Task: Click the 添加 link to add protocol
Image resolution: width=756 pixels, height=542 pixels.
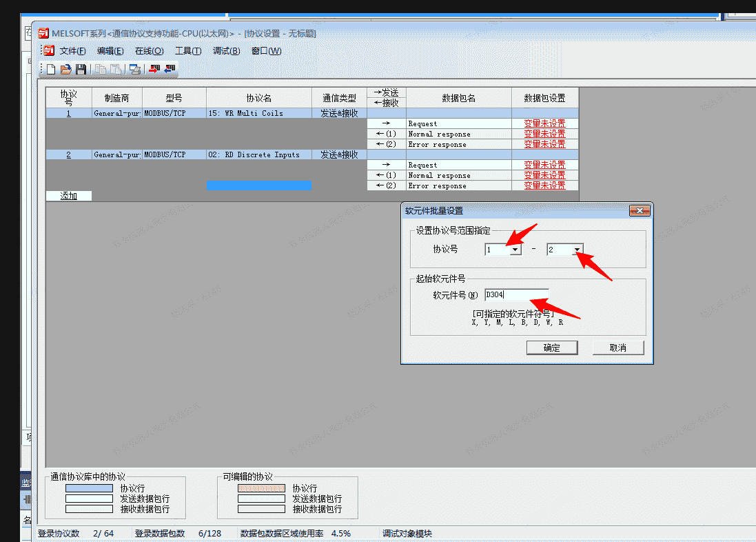Action: click(68, 196)
